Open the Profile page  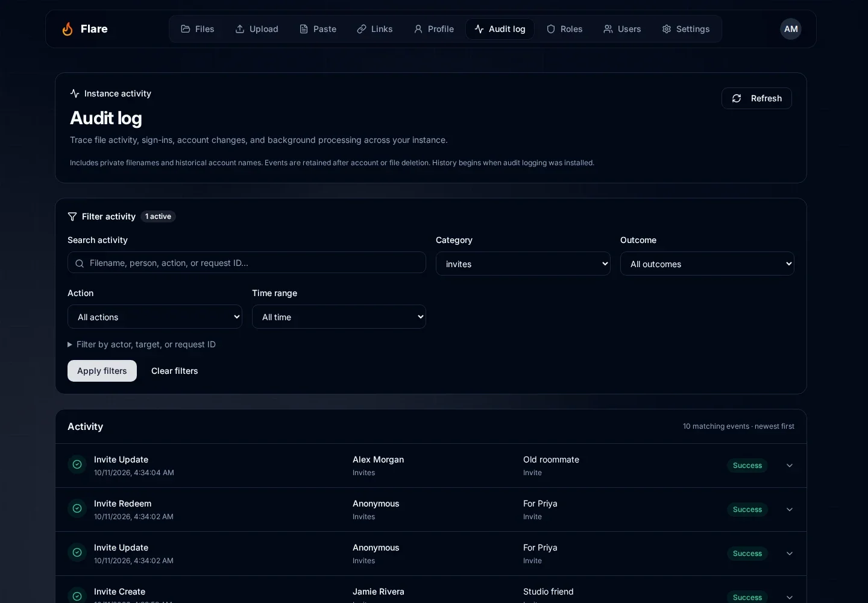[434, 29]
